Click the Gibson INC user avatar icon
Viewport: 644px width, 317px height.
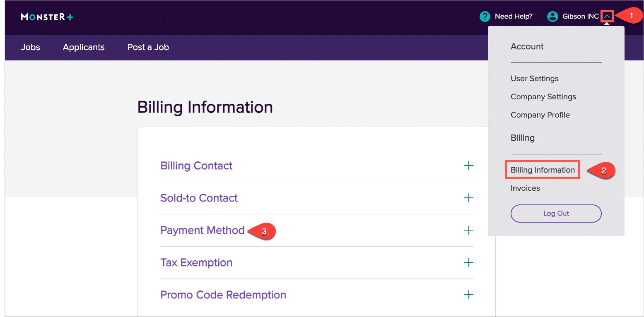552,17
